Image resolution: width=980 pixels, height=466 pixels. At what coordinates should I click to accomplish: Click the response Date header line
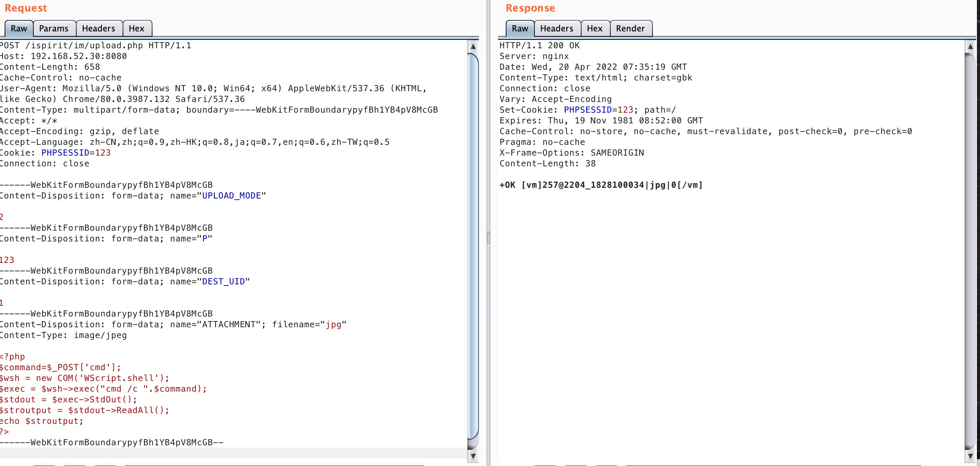pos(593,67)
